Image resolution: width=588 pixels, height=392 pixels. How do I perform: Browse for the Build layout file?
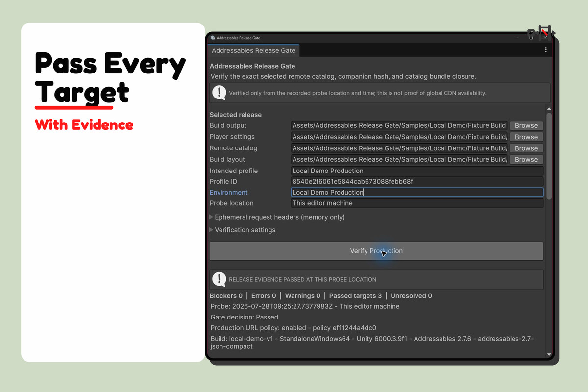pyautogui.click(x=526, y=159)
